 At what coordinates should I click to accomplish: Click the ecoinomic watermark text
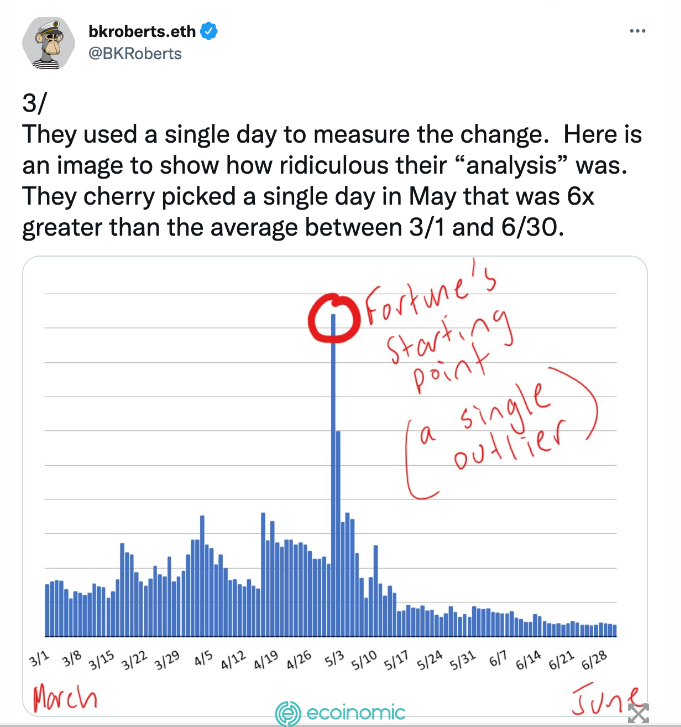[356, 713]
